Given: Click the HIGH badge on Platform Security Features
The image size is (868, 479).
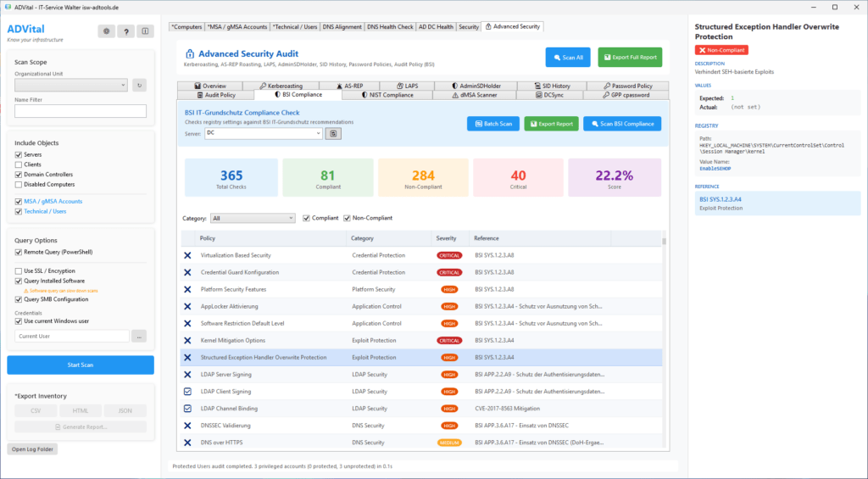Looking at the screenshot, I should point(449,290).
